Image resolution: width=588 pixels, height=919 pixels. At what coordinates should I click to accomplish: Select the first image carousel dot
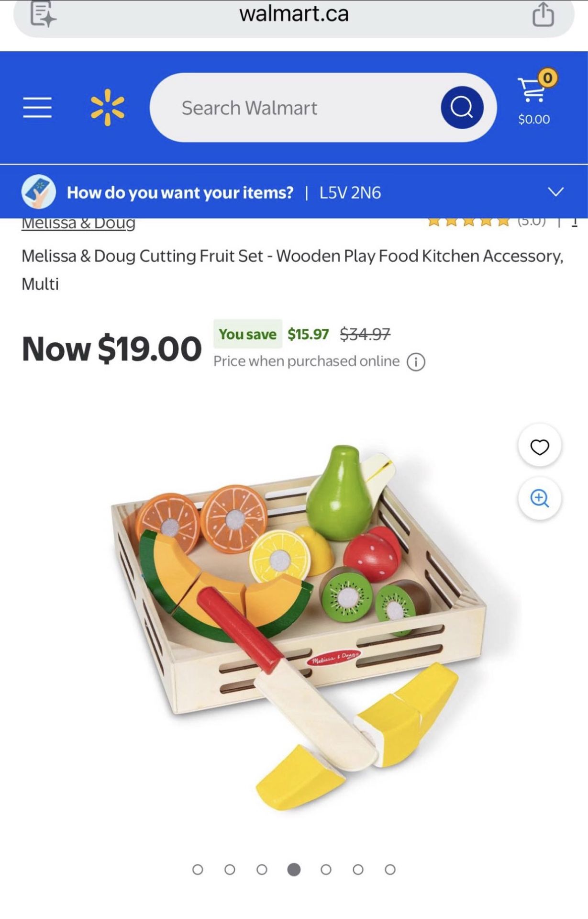[198, 869]
